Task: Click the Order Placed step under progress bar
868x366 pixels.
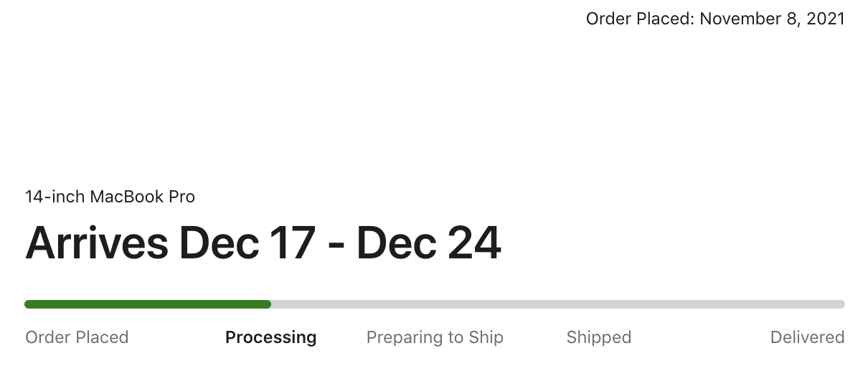Action: tap(77, 337)
